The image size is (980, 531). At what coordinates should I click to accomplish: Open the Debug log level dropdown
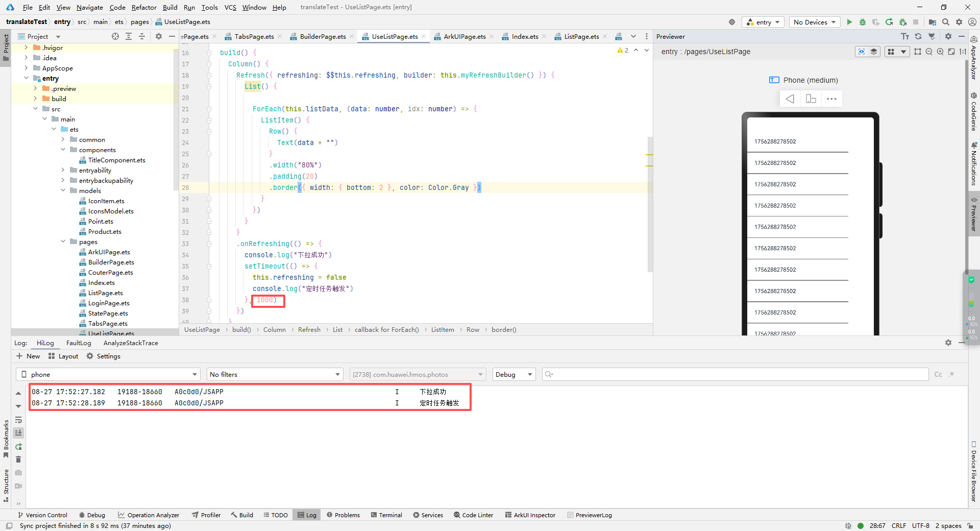coord(514,374)
